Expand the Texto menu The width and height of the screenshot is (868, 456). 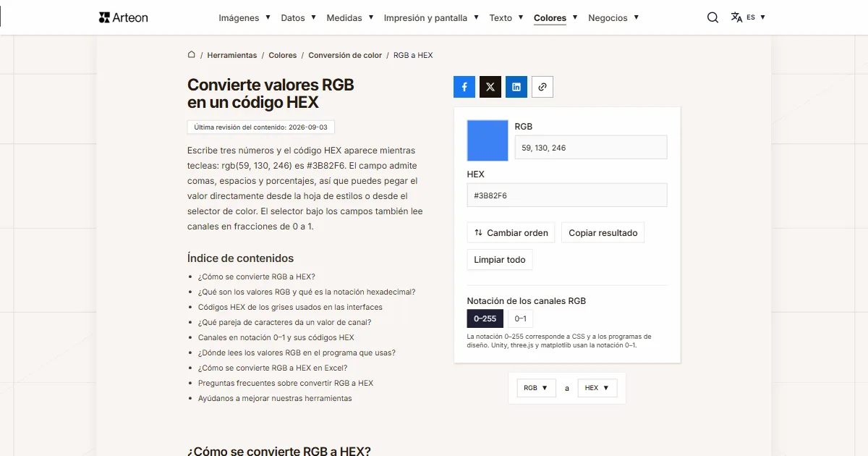pyautogui.click(x=506, y=17)
